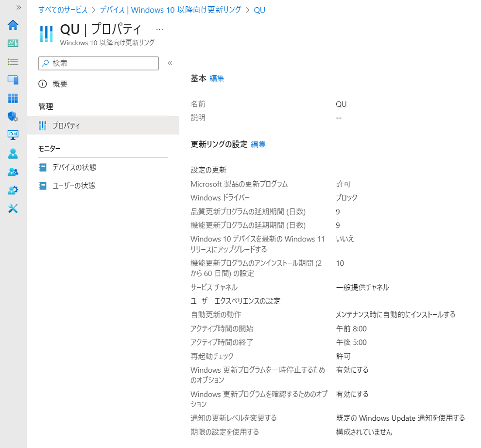Open Home from the left sidebar
This screenshot has width=481, height=448.
point(13,25)
